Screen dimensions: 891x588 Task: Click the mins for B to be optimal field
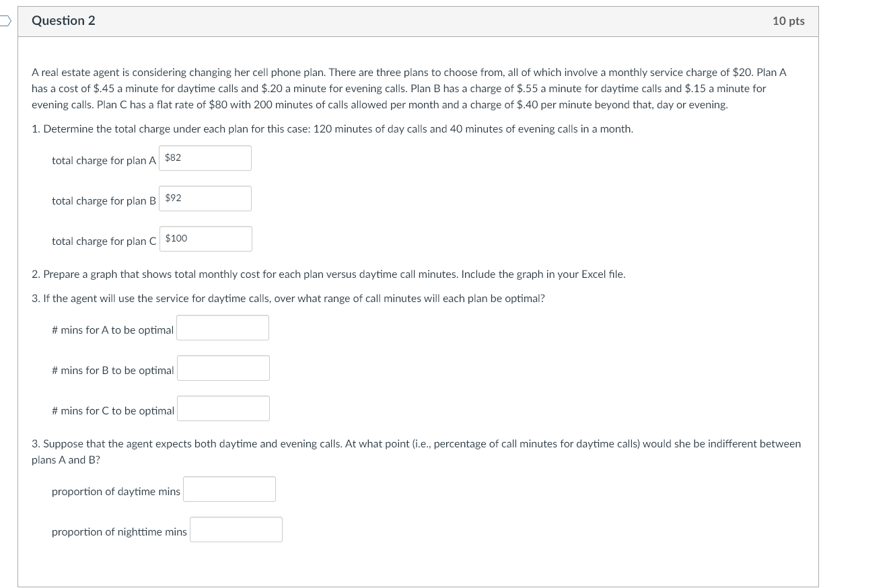coord(223,368)
